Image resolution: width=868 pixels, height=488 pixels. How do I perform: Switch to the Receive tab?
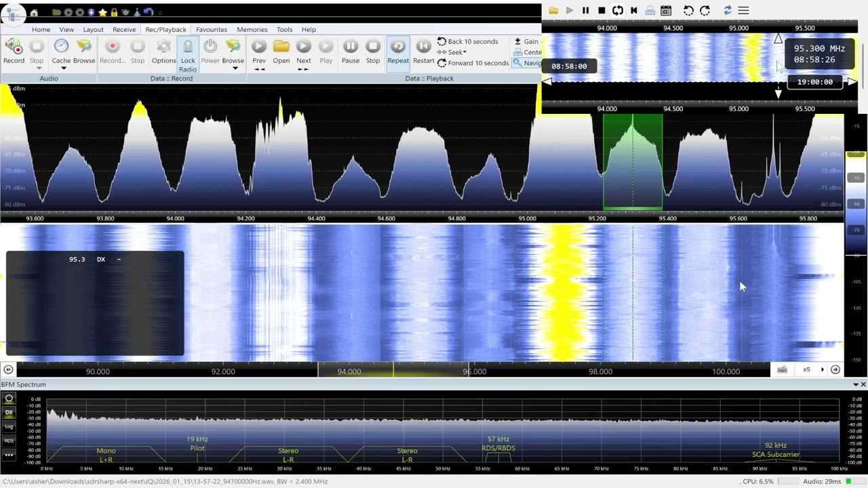click(x=124, y=30)
